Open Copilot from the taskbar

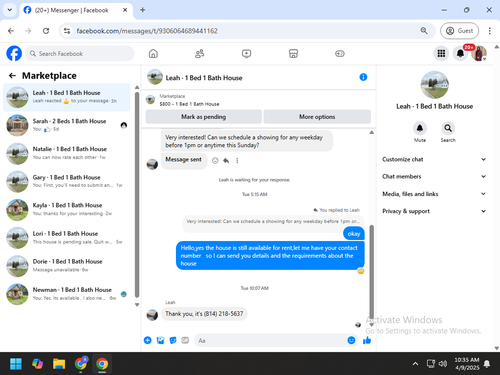(x=37, y=364)
